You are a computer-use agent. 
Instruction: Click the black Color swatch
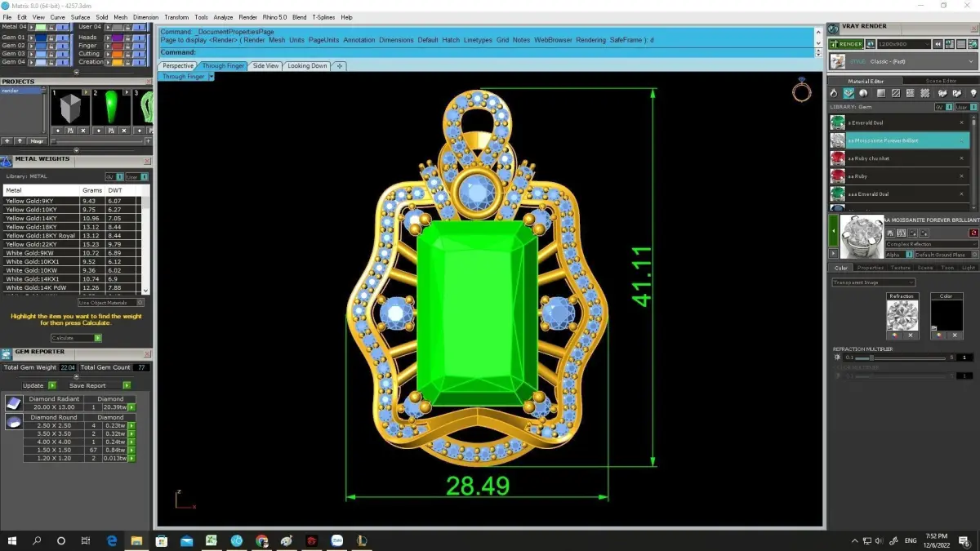pos(946,315)
